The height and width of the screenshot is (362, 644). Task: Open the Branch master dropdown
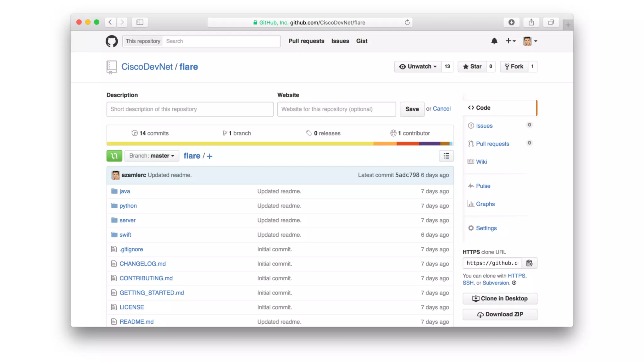tap(152, 156)
